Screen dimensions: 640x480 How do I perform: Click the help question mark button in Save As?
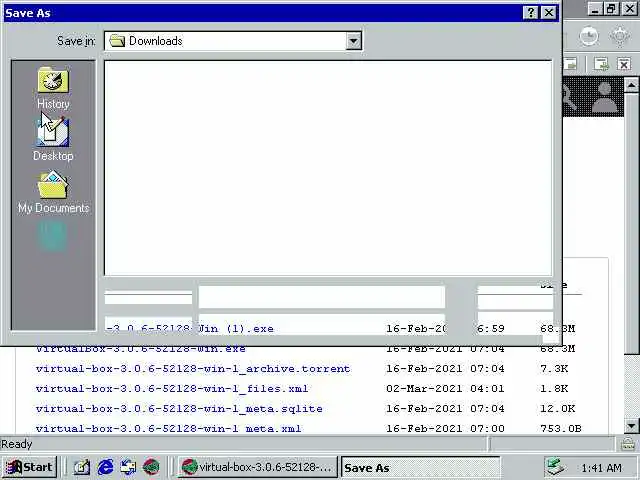(530, 13)
